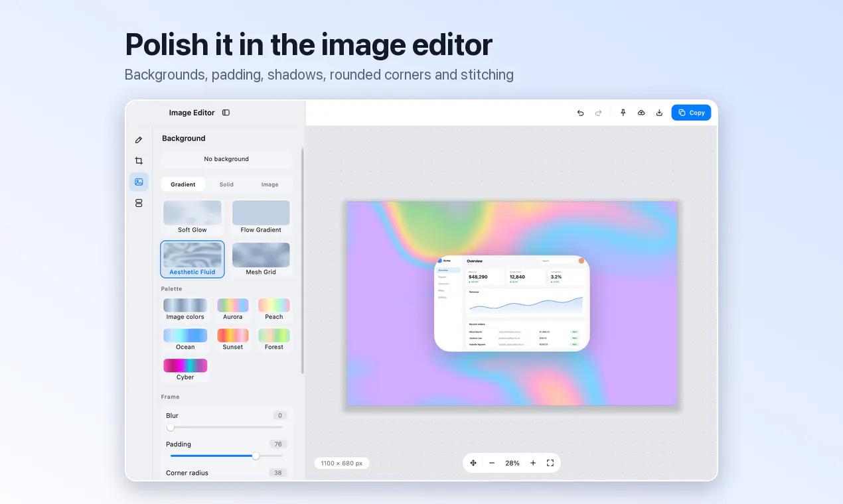Select the pan move tool
Viewport: 843px width, 504px height.
click(x=473, y=463)
